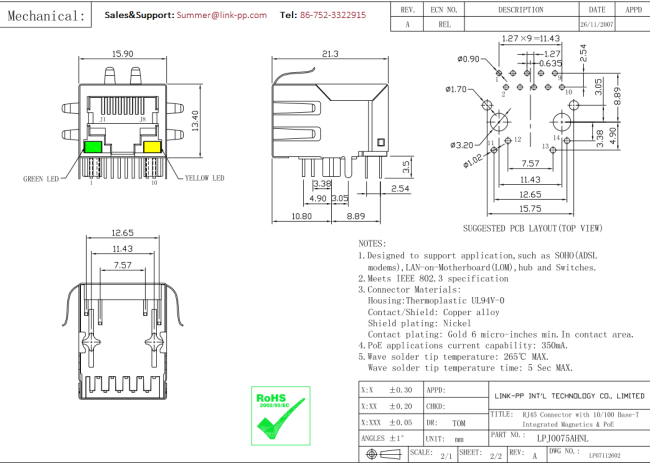Click the NOTES: heading

coord(372,243)
